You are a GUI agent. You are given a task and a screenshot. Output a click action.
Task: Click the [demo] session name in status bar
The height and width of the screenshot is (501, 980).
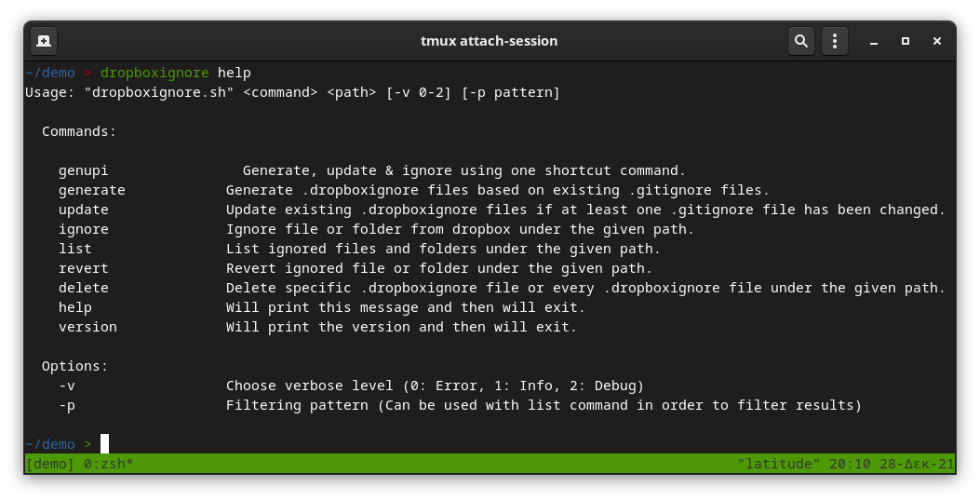click(50, 464)
